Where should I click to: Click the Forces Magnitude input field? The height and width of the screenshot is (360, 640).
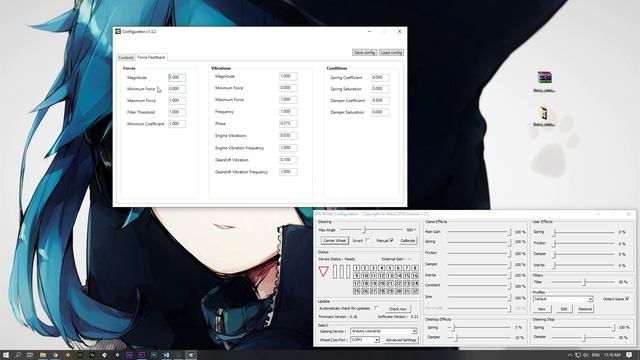click(177, 78)
